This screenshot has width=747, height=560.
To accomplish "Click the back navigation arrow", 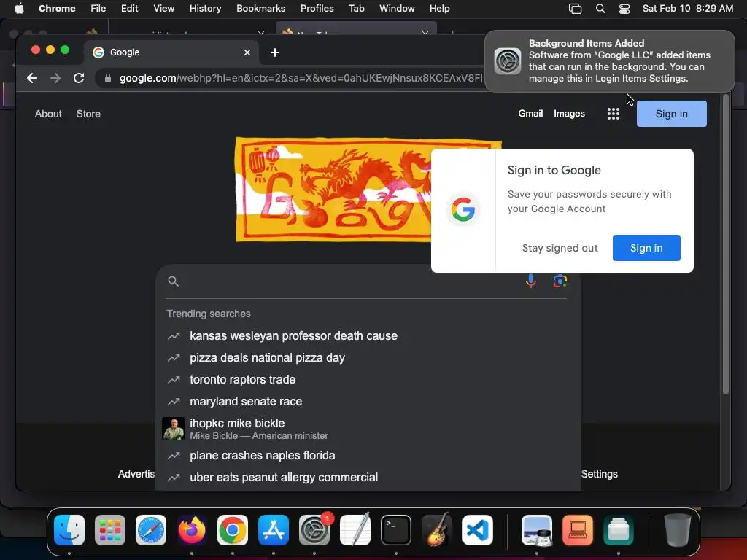I will 32,78.
